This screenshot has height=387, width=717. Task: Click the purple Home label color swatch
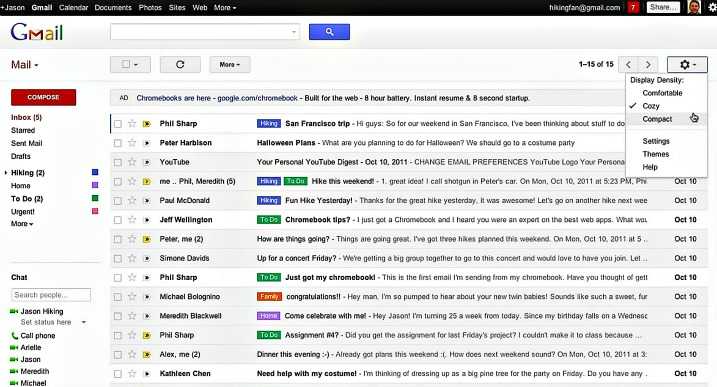click(x=95, y=185)
